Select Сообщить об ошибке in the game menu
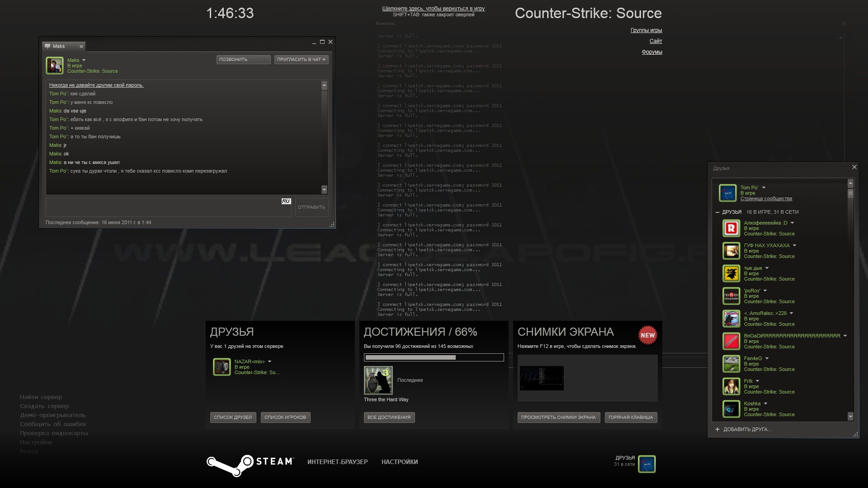This screenshot has width=868, height=488. (53, 424)
